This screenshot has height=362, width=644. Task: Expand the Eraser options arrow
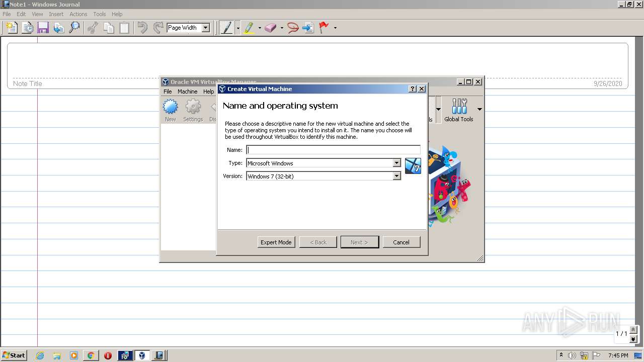point(282,28)
